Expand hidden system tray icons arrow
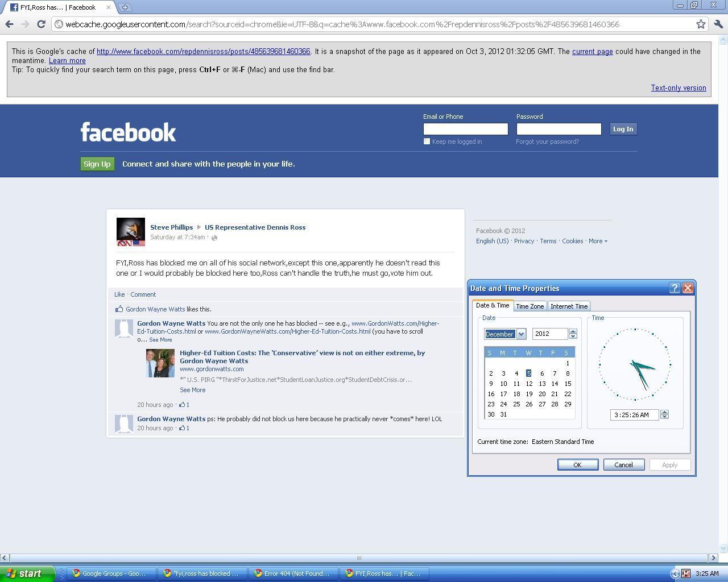728x582 pixels. [675, 573]
